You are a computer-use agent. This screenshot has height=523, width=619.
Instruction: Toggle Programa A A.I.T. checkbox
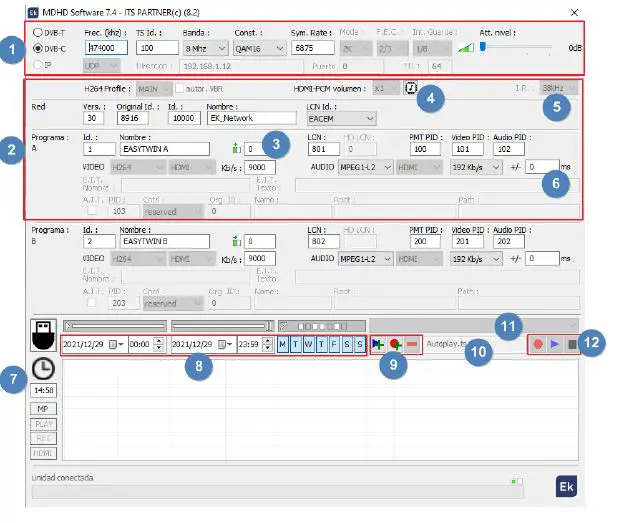pyautogui.click(x=92, y=210)
